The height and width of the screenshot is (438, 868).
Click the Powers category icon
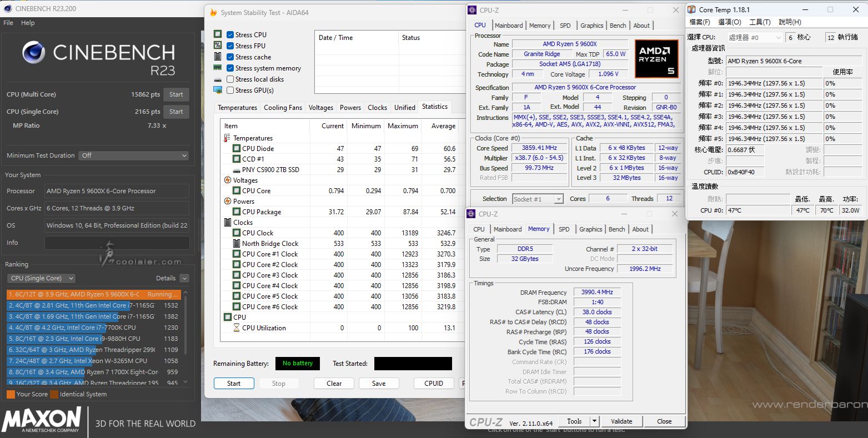point(228,201)
